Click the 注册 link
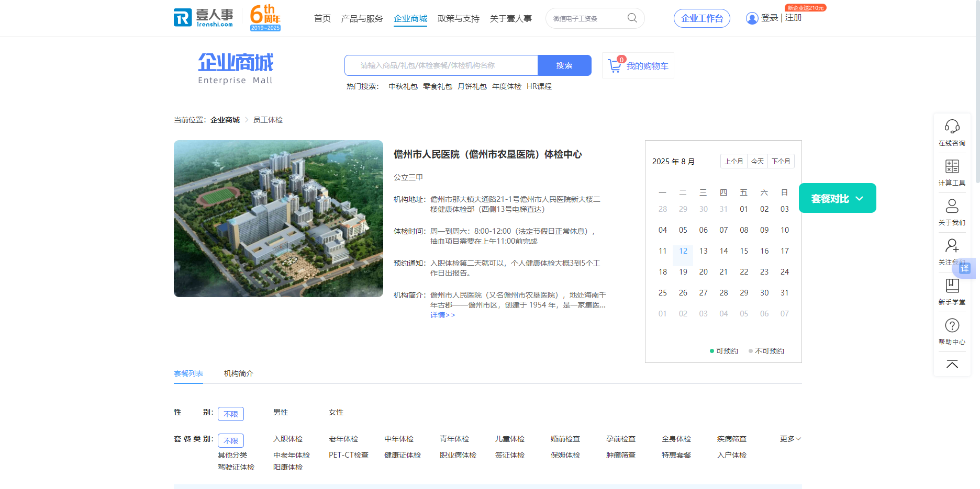Screen dimensions: 980x489 coord(794,18)
